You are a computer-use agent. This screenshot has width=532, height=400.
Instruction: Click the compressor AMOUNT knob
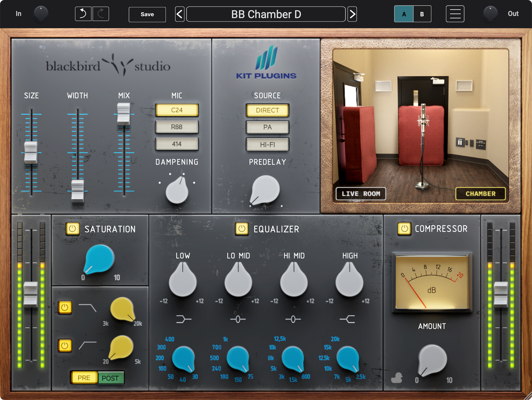tap(432, 360)
